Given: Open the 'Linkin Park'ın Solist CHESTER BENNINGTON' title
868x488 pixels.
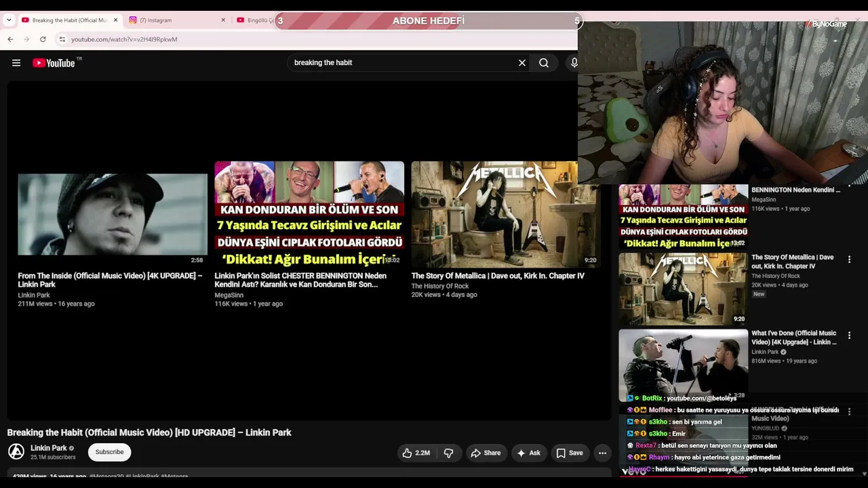Looking at the screenshot, I should [x=300, y=280].
